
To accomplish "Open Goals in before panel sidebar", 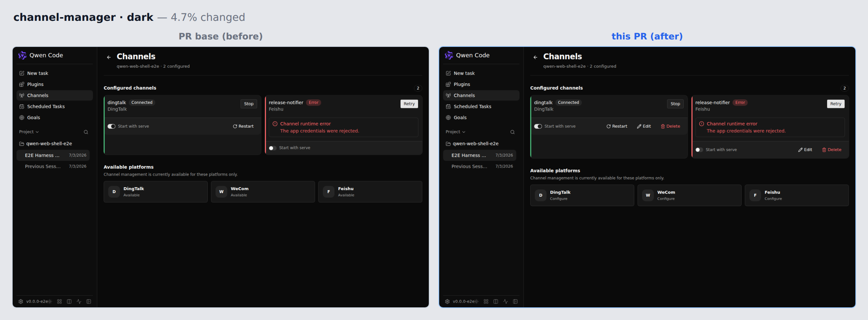I will 55,118.
